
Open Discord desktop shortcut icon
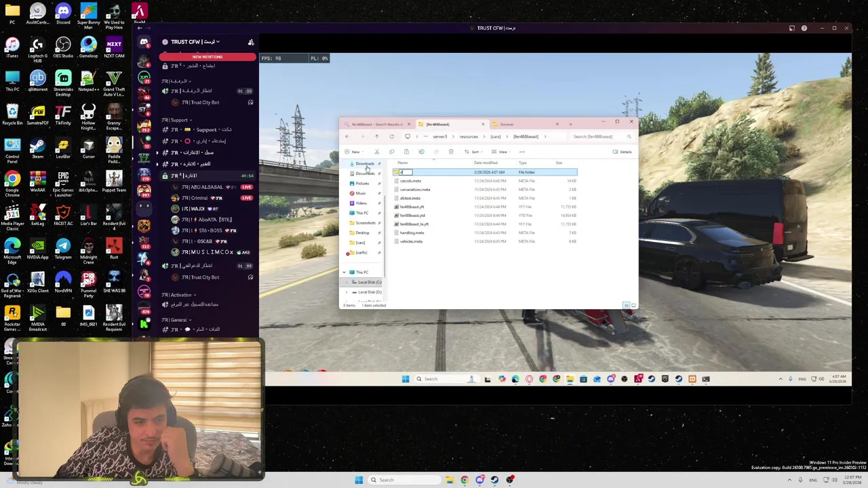pyautogui.click(x=63, y=14)
